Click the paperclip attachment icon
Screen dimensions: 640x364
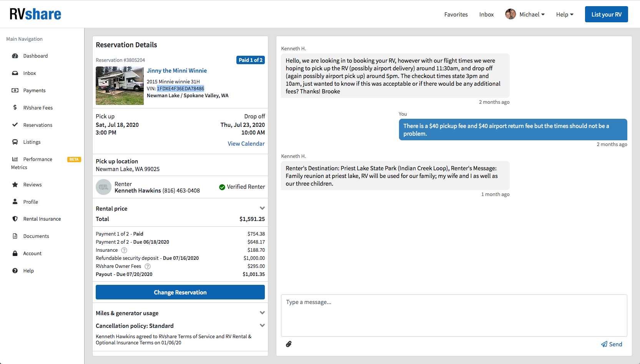tap(289, 344)
